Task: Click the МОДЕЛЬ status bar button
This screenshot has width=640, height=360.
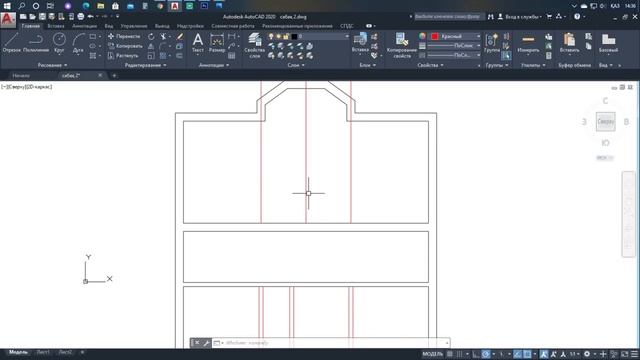Action: [x=432, y=354]
